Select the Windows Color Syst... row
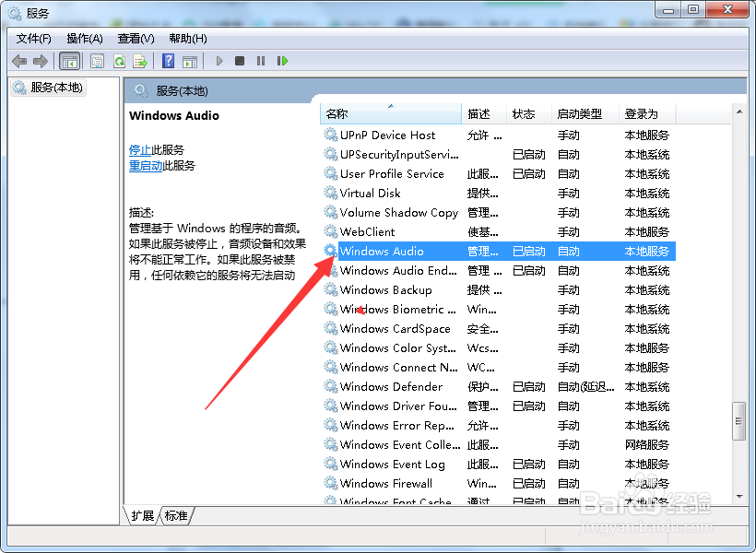The width and height of the screenshot is (756, 553). point(498,347)
